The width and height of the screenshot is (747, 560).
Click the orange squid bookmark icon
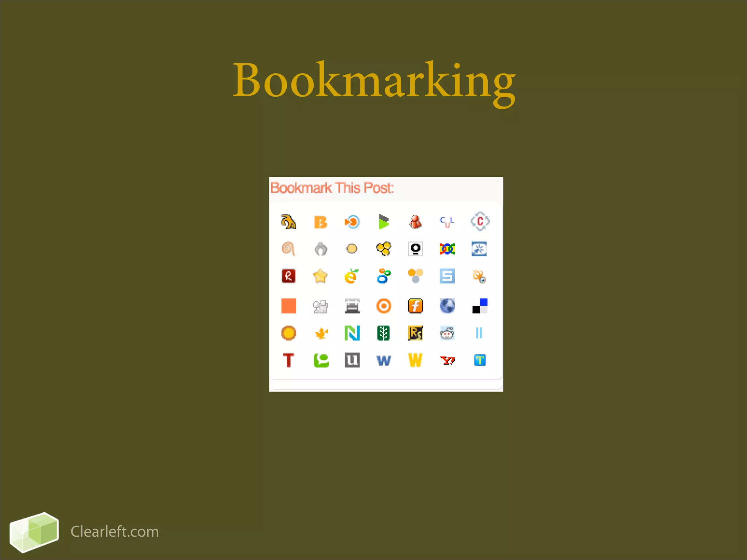[x=479, y=276]
